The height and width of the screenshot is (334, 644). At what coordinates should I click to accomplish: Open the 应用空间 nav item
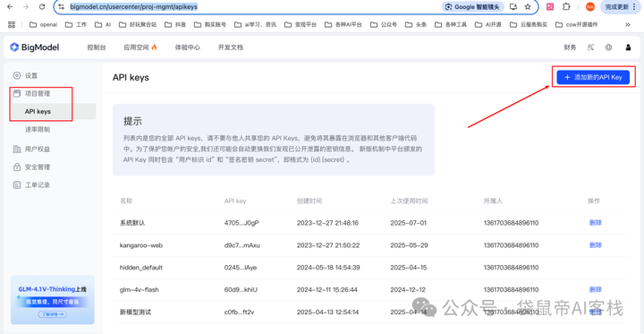tap(140, 47)
